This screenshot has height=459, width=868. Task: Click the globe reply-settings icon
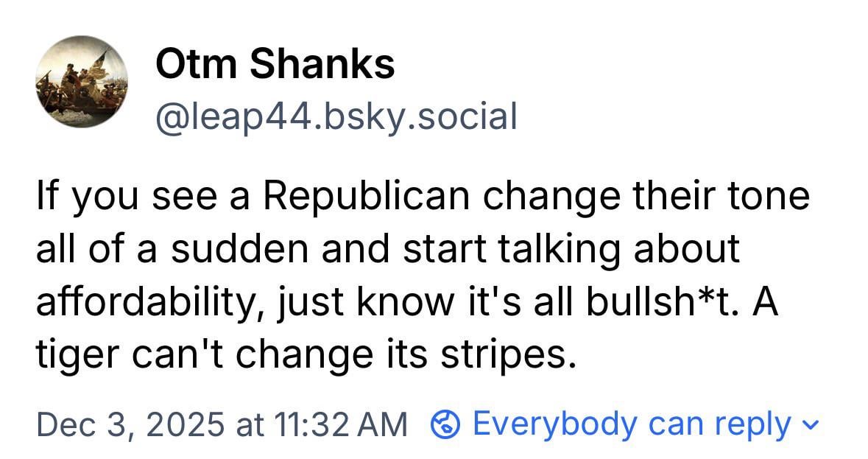(444, 424)
